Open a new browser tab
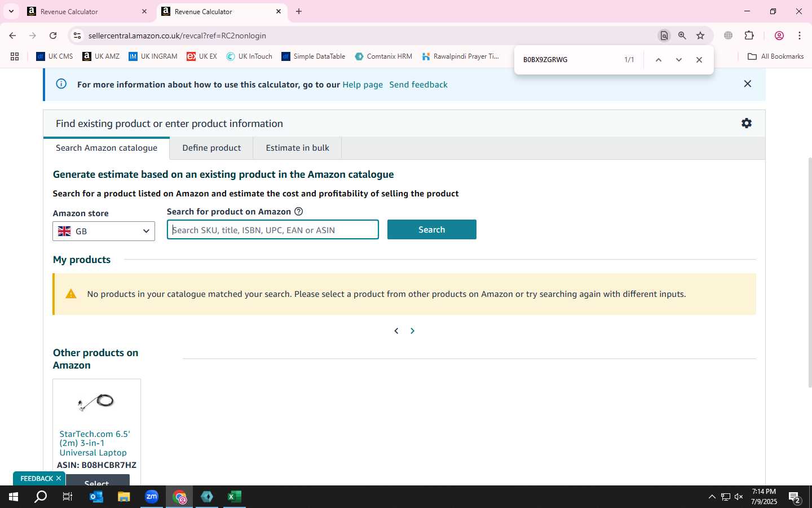Screen dimensions: 812x508 299,11
